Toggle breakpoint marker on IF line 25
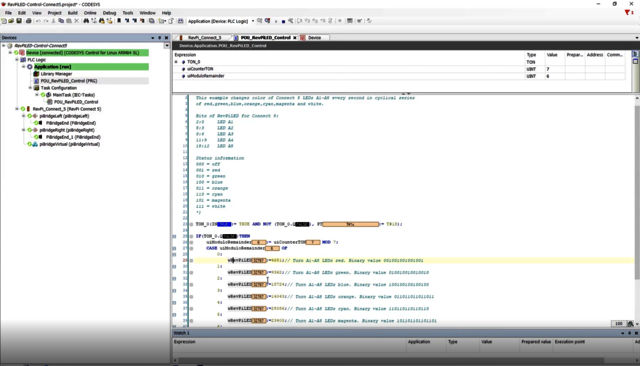Image resolution: width=640 pixels, height=366 pixels. click(191, 236)
